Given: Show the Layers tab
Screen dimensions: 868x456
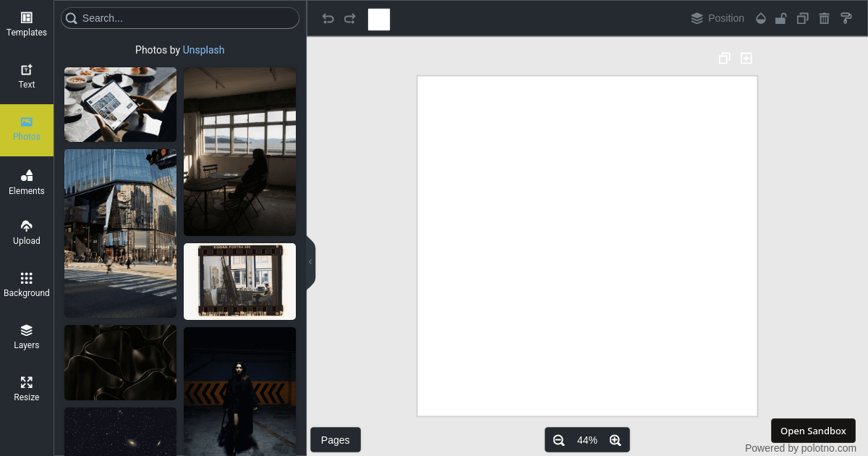Looking at the screenshot, I should click(x=27, y=337).
